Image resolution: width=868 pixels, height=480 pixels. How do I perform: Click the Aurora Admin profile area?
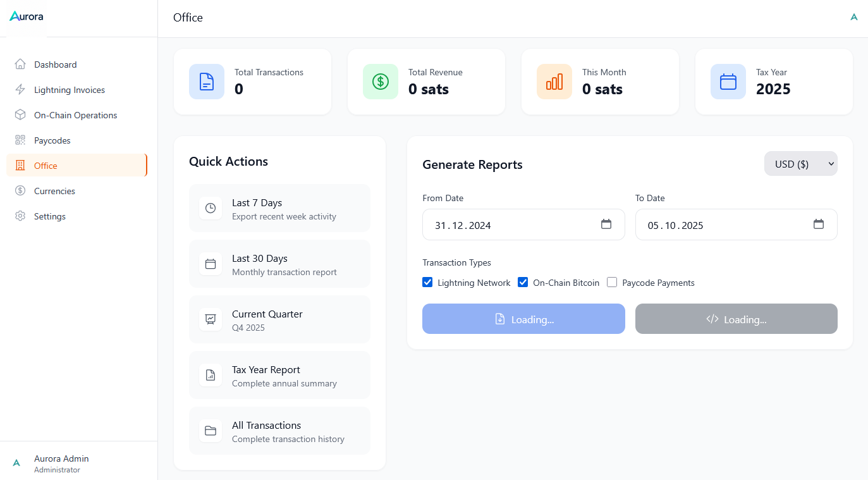click(x=57, y=463)
